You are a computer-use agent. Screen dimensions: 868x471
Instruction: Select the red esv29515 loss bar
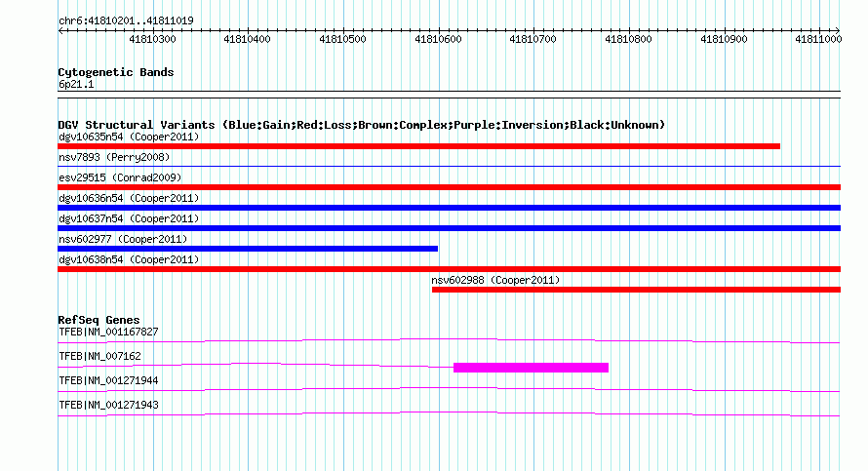449,187
